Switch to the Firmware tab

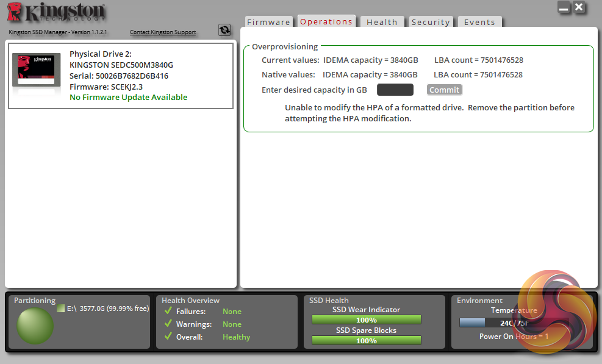[269, 22]
